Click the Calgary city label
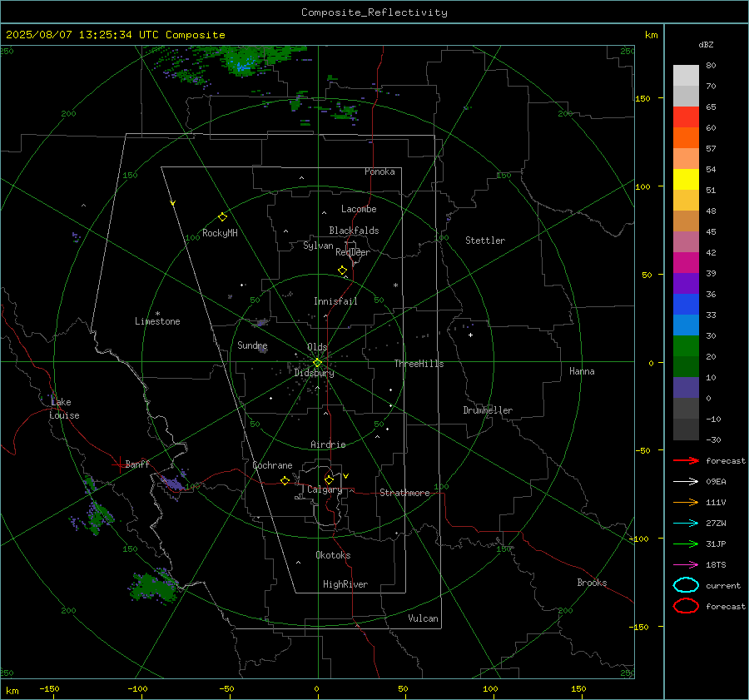 click(325, 489)
